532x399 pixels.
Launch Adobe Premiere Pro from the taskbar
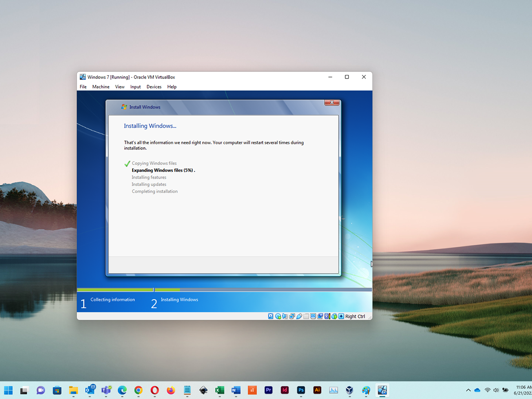pos(268,390)
